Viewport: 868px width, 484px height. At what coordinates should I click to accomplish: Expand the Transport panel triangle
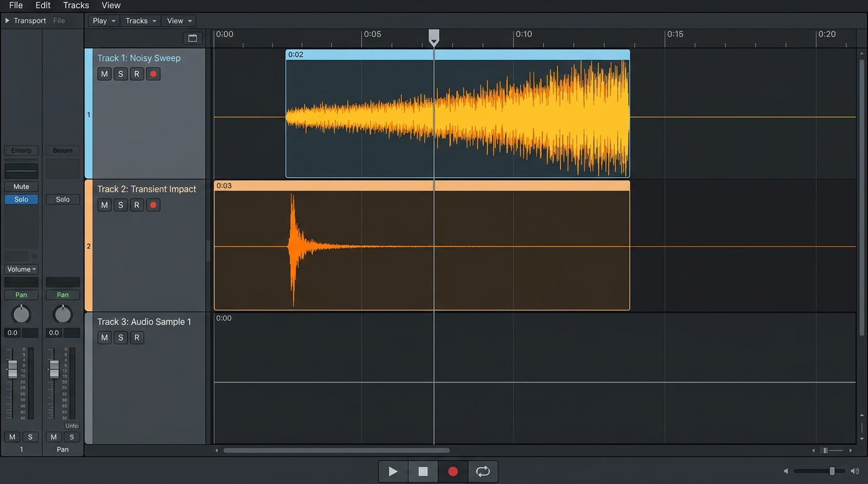pos(8,21)
